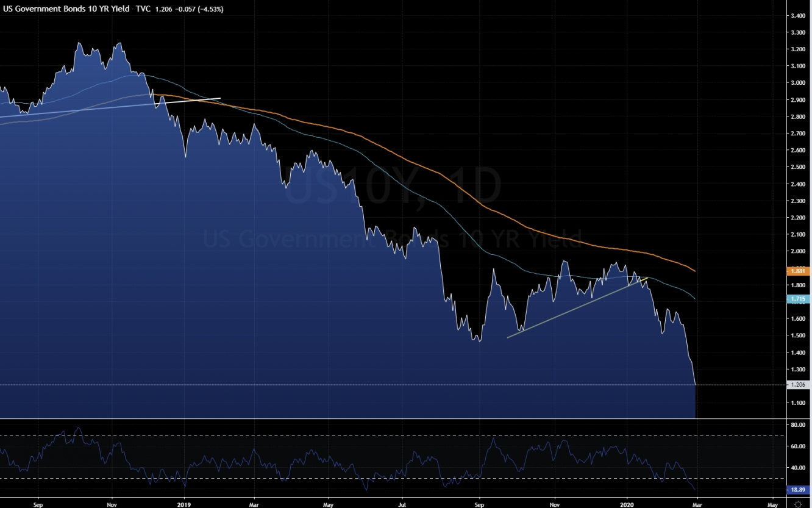
Task: Click the 3.400 price axis label
Action: click(x=798, y=15)
